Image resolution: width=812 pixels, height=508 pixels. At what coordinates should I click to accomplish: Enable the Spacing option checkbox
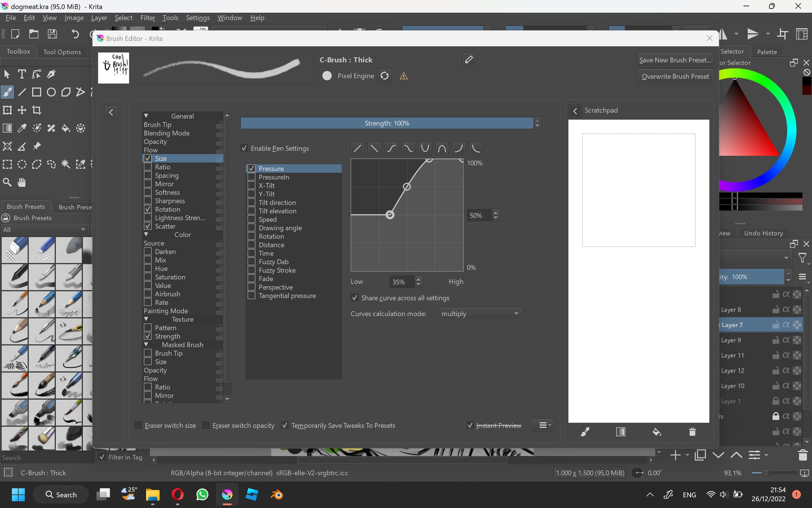click(x=148, y=175)
